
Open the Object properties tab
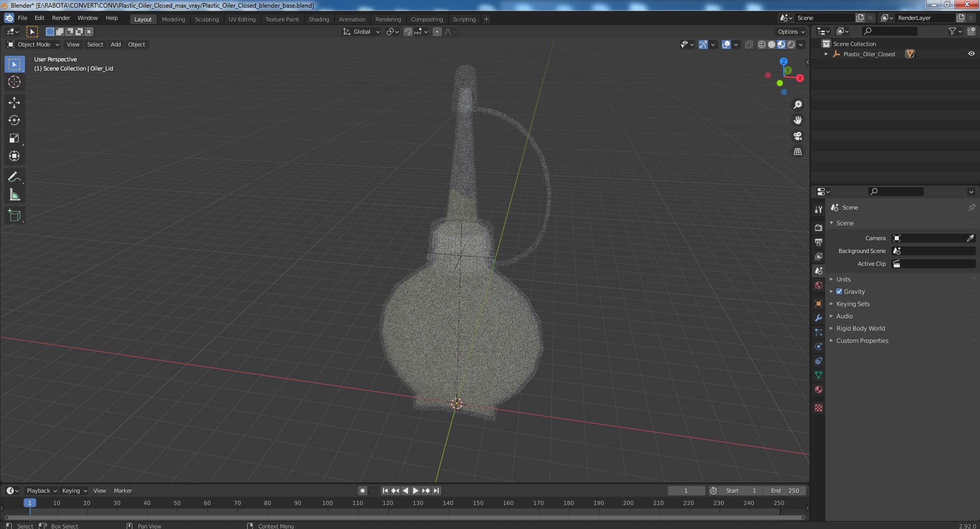(819, 304)
